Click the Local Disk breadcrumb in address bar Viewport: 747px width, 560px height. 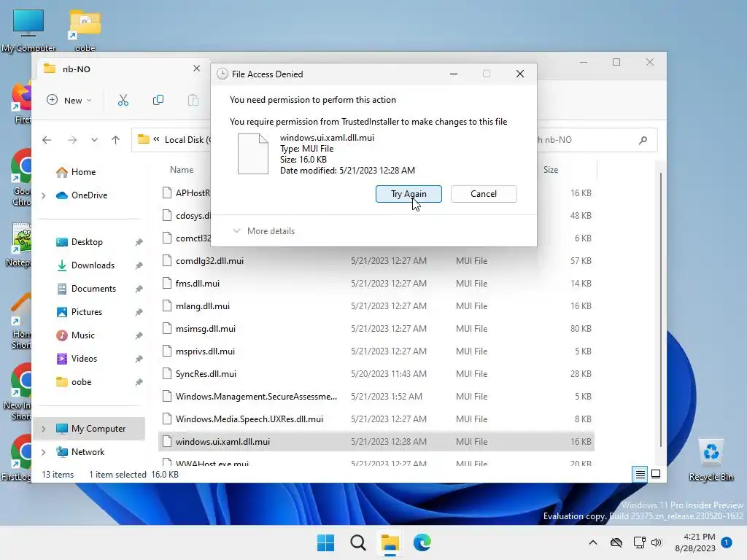pos(186,140)
